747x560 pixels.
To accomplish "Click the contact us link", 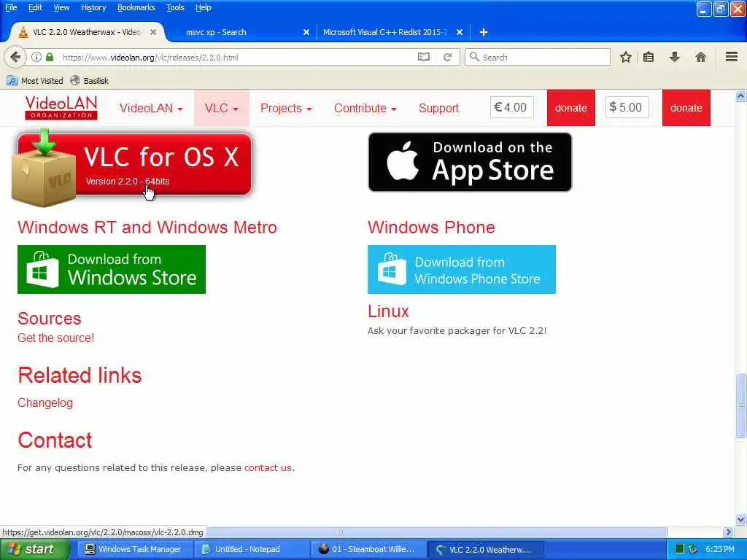I will point(268,467).
